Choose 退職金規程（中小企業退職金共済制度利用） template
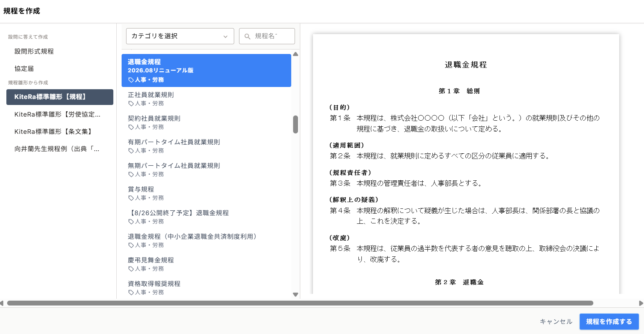644x334 pixels. click(206, 241)
